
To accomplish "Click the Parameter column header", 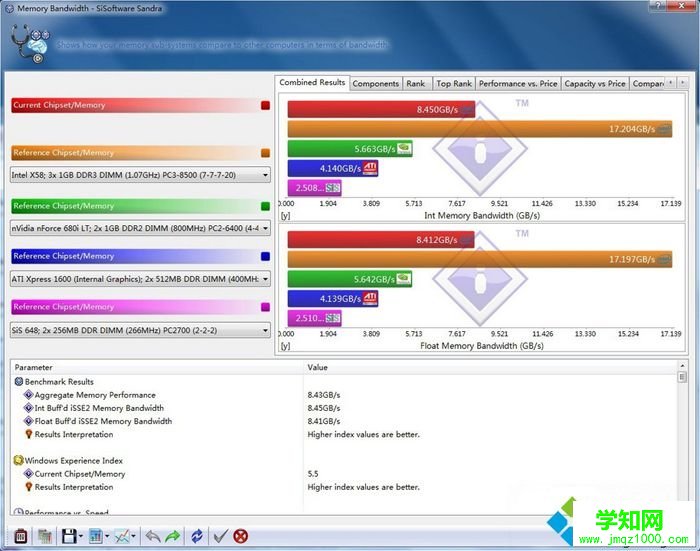I will click(157, 367).
